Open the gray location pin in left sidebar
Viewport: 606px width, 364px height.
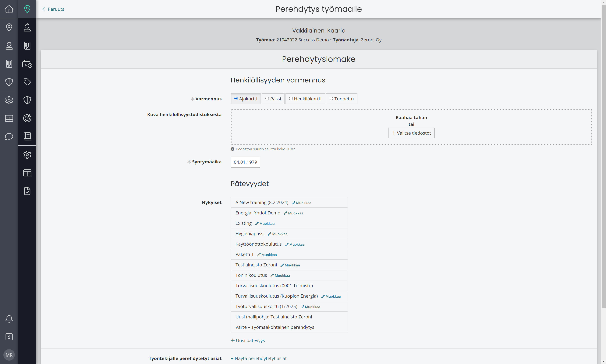click(9, 27)
